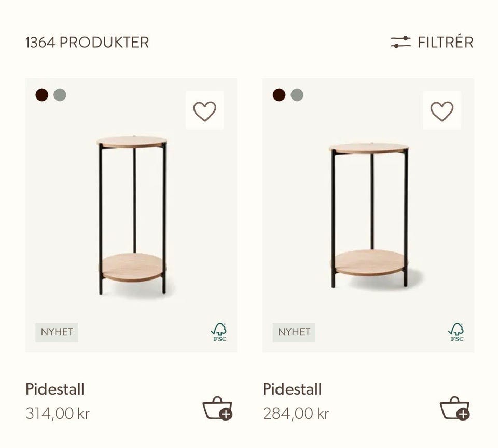
Task: Click NYHET badge on 314,00 kr Pidestall
Action: (57, 332)
